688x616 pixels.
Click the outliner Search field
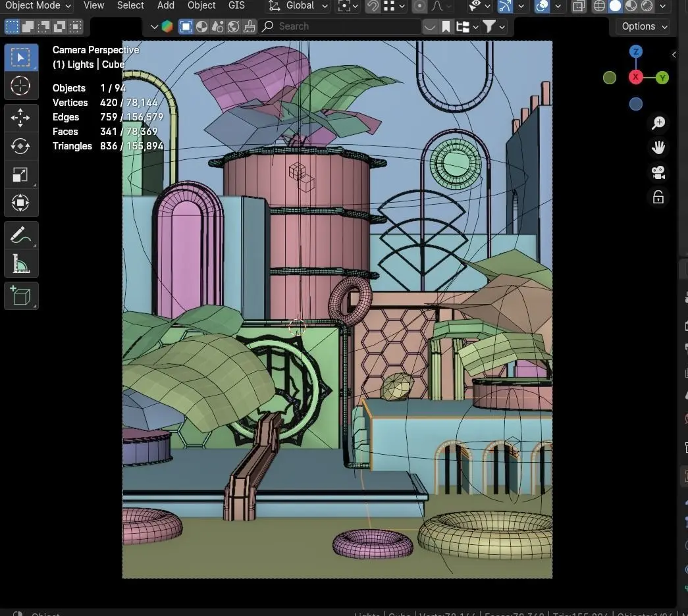[340, 26]
